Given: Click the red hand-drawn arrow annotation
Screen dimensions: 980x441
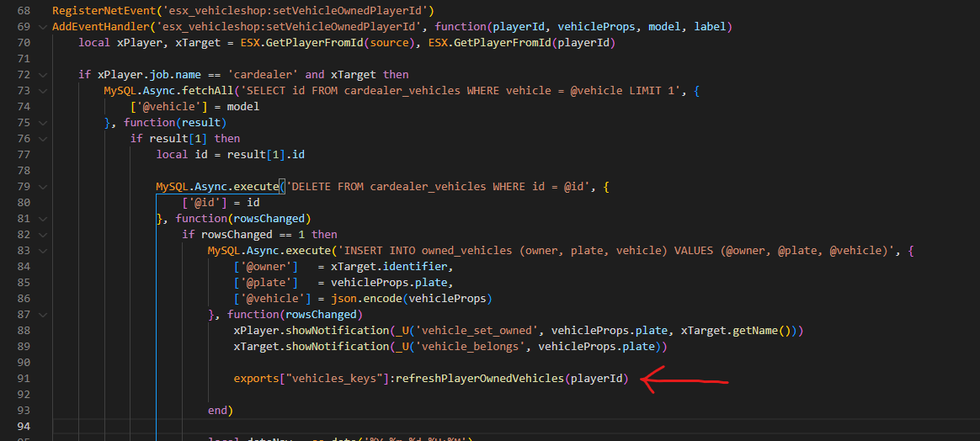Looking at the screenshot, I should click(684, 380).
